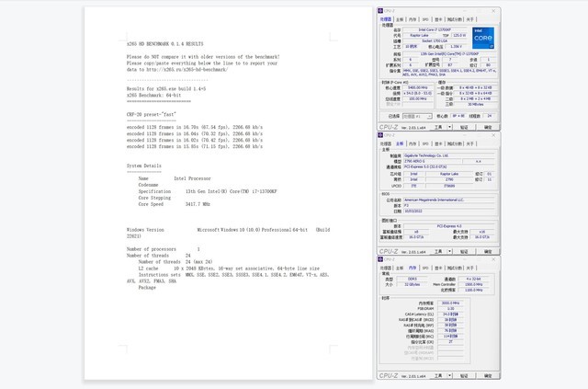This screenshot has height=389, width=588.
Task: Switch to 测试分数 tab in mainboard window
Action: click(455, 143)
